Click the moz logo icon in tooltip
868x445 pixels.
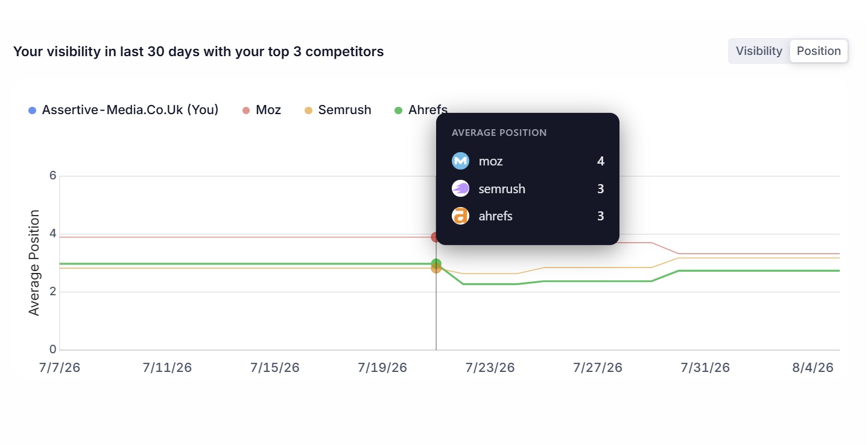pyautogui.click(x=460, y=161)
